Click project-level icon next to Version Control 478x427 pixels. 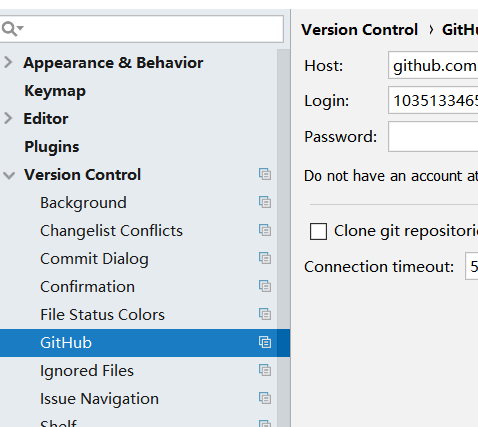point(265,174)
